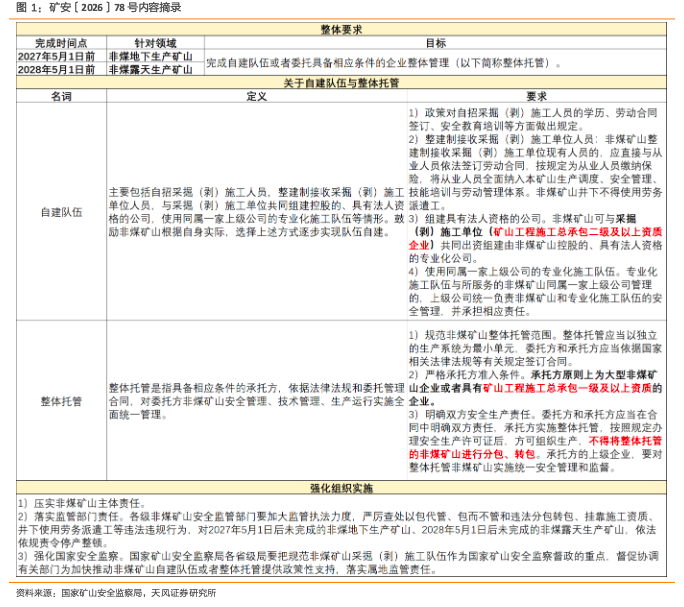Click the '名词' column header
The image size is (684, 607).
pyautogui.click(x=61, y=96)
